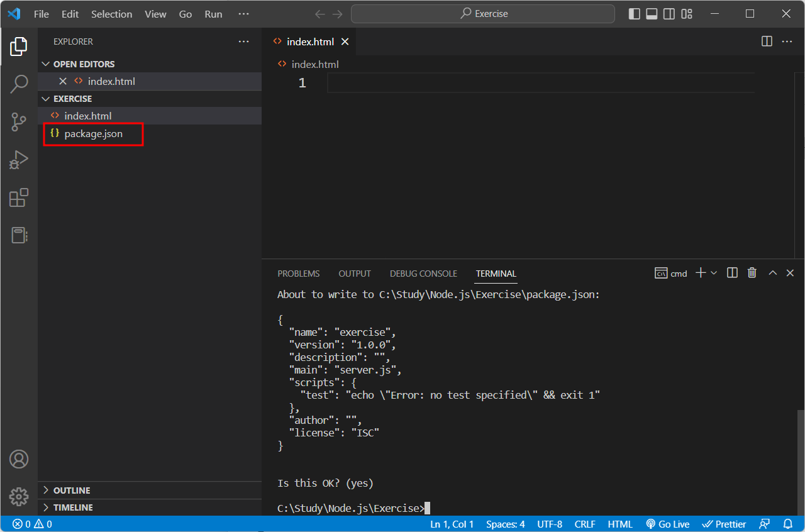
Task: Click the Exercise search command box
Action: (x=482, y=13)
